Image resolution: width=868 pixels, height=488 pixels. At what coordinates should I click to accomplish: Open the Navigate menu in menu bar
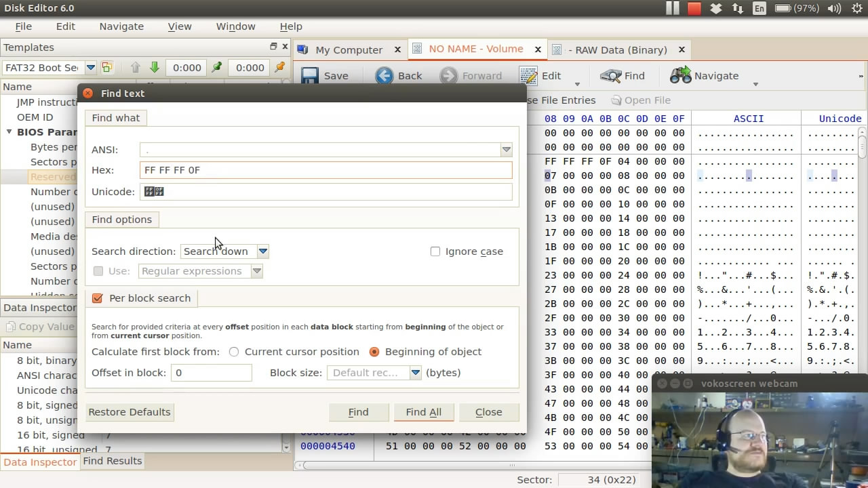121,26
